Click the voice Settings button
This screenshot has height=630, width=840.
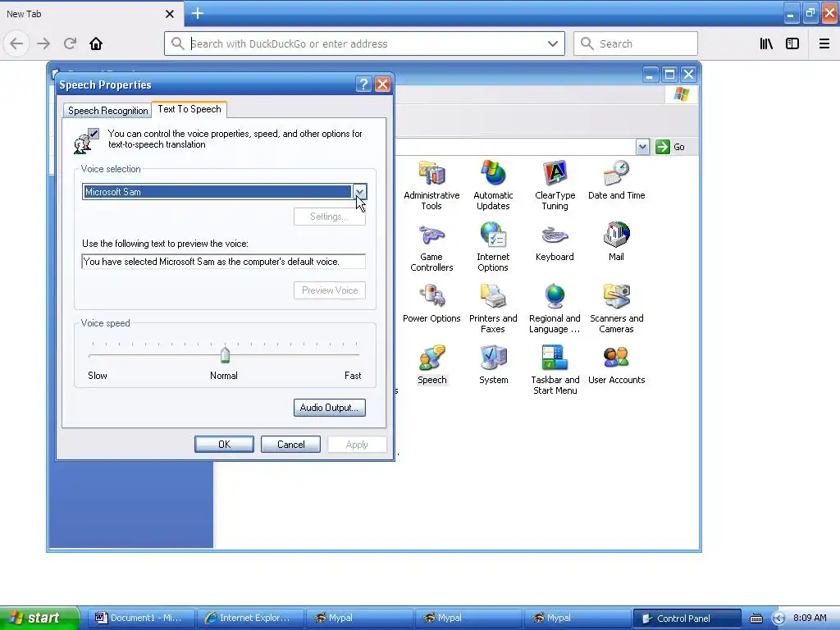[x=330, y=217]
